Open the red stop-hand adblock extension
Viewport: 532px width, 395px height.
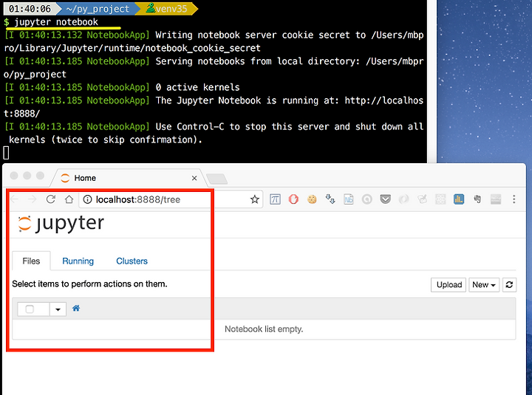tap(293, 199)
